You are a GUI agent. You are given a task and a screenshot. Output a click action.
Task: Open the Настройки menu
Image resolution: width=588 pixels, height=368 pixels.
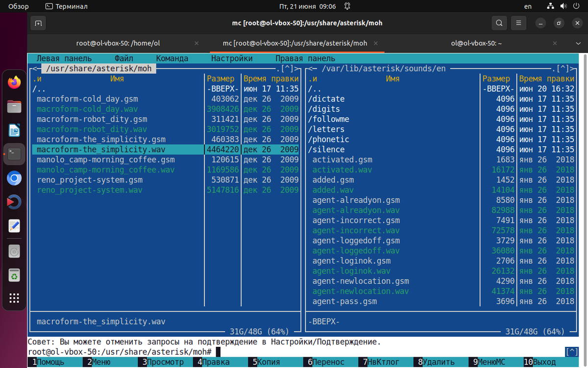(x=232, y=58)
